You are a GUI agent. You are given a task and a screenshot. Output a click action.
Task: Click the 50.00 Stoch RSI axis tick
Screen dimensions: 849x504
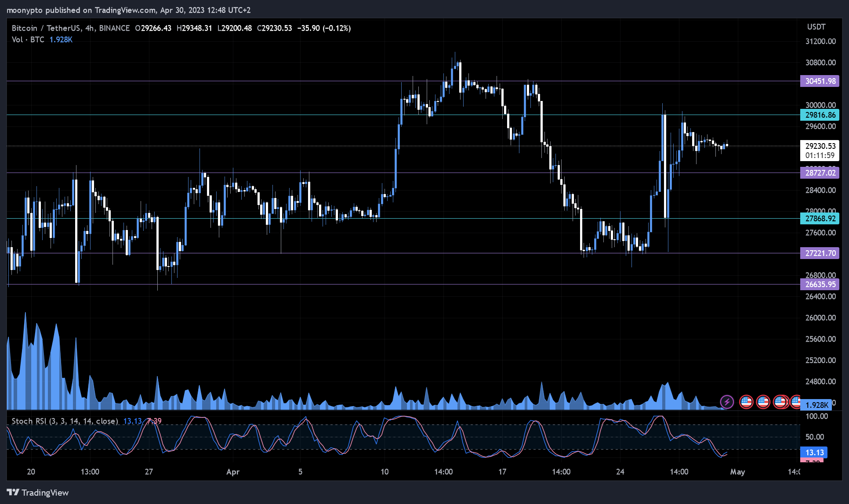815,437
